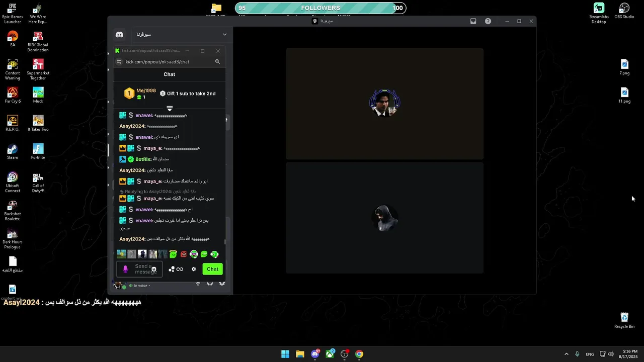Image resolution: width=644 pixels, height=362 pixels.
Task: Click Kick site settings icon in address bar
Action: tap(119, 62)
